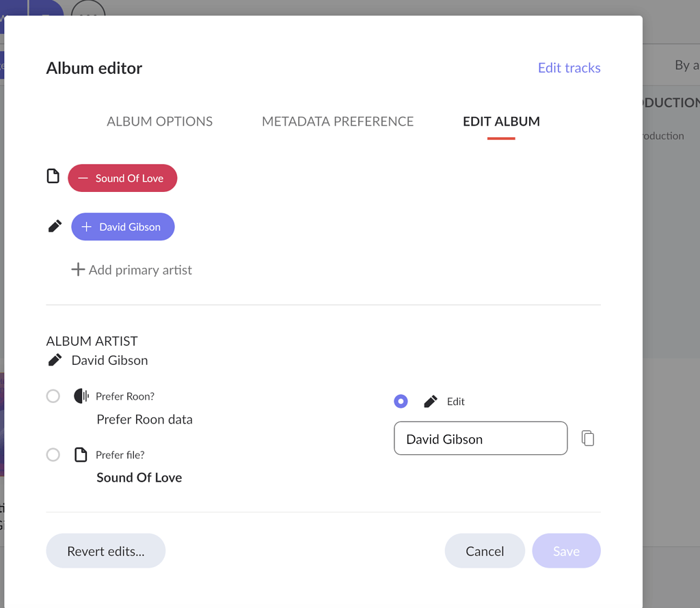Select the Edit radio button

click(x=401, y=401)
